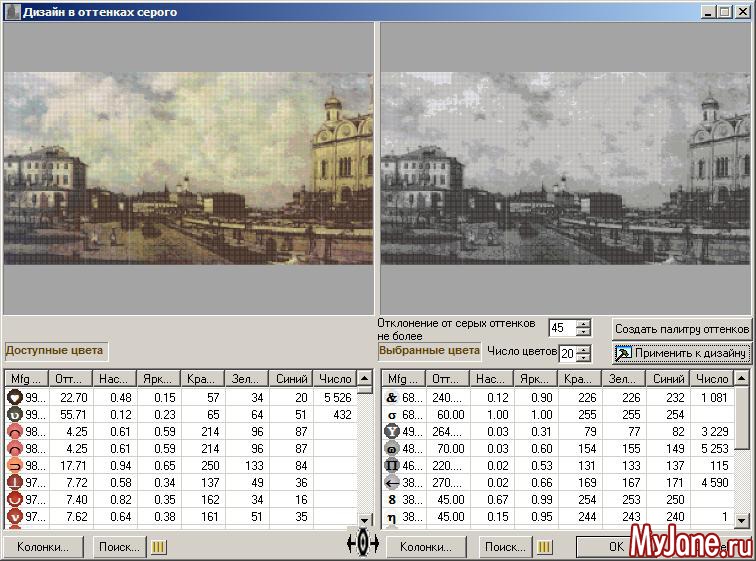The width and height of the screenshot is (756, 561).
Task: Click the yellow column icon beside left Поиск
Action: pyautogui.click(x=158, y=546)
